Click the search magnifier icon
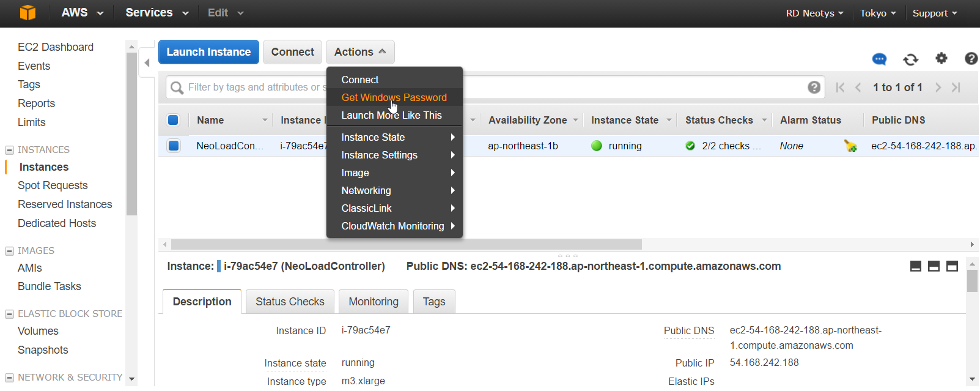 [177, 88]
